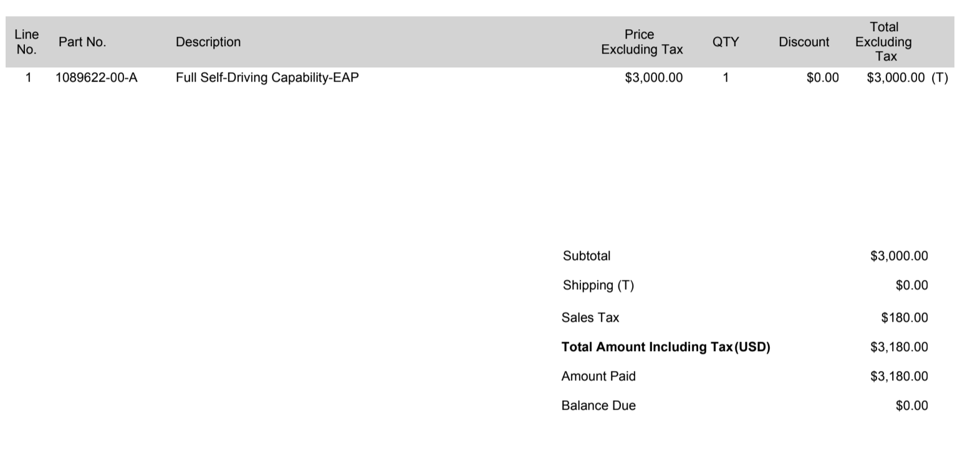Click the Price Excluding Tax header
This screenshot has width=980, height=475.
(x=641, y=42)
